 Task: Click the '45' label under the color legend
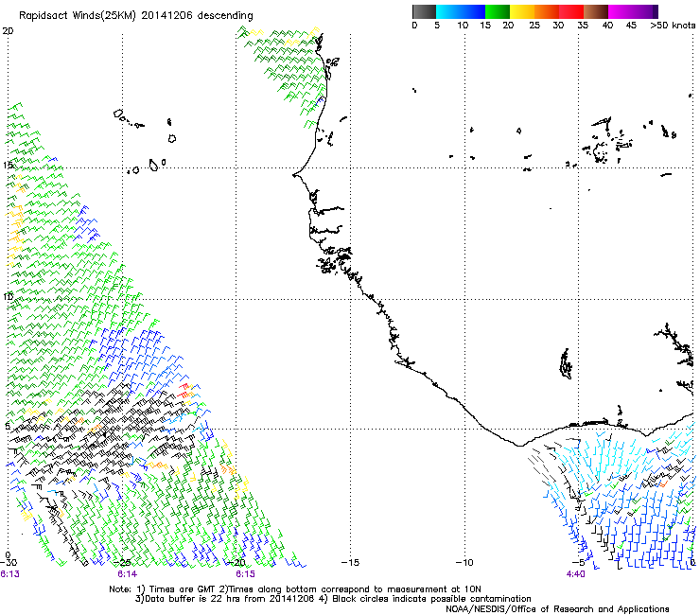[x=631, y=26]
